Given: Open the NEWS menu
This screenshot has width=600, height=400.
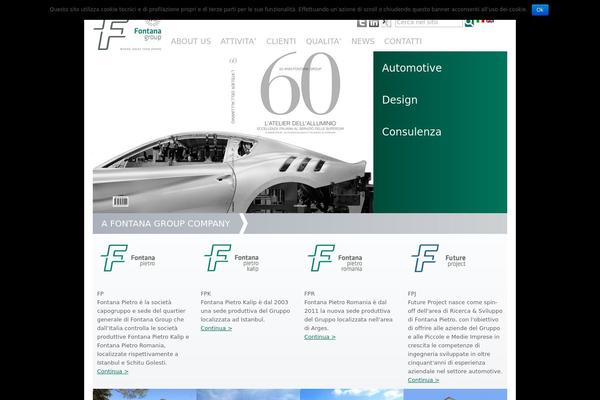Looking at the screenshot, I should pyautogui.click(x=363, y=41).
